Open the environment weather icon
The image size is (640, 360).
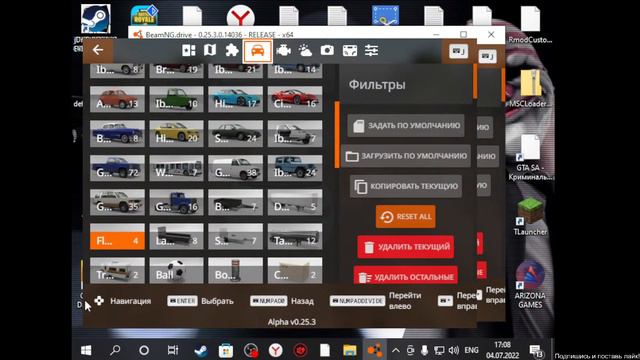click(305, 50)
